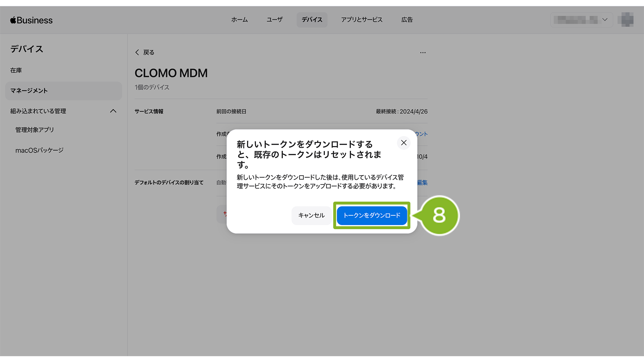The image size is (644, 362).
Task: Open the 広告 tab
Action: pos(407,20)
